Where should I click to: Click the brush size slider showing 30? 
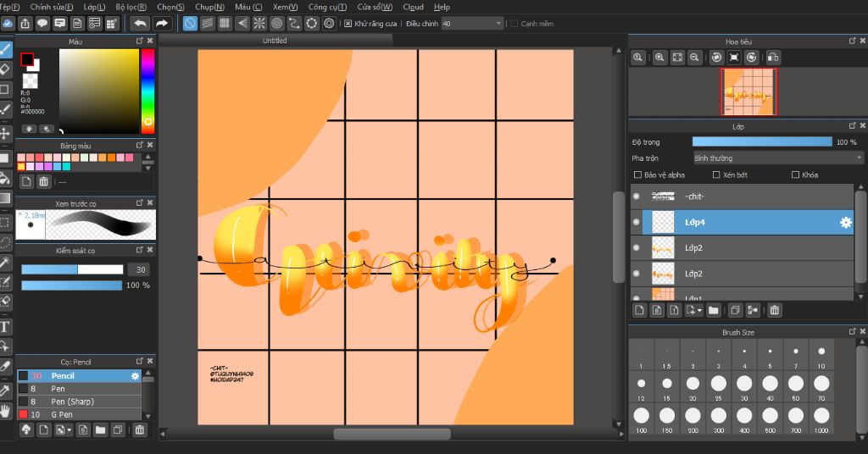72,269
